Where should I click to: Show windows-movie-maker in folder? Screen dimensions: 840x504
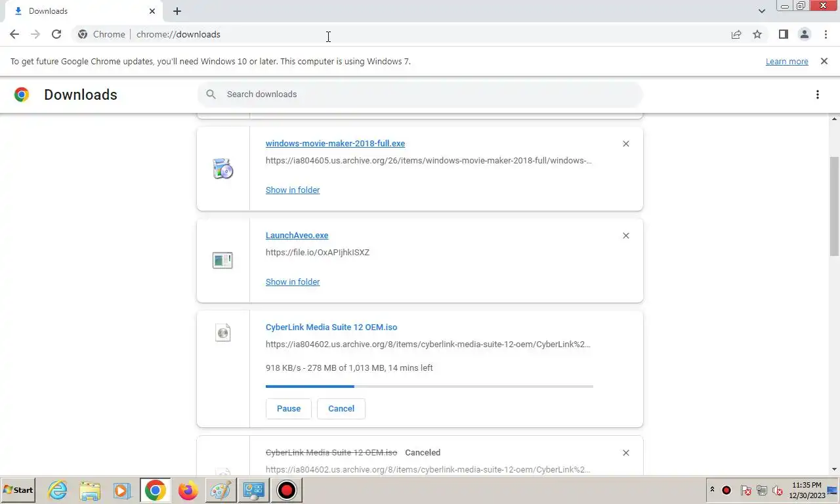tap(293, 190)
